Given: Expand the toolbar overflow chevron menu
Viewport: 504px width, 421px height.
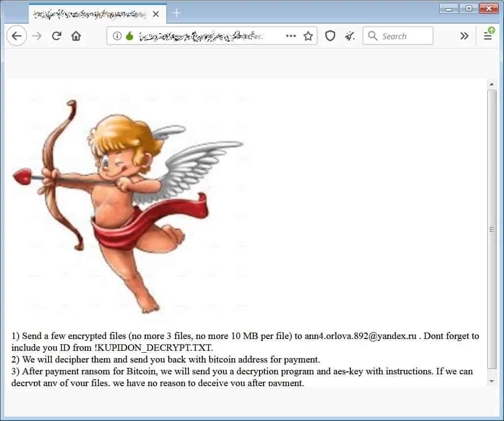Looking at the screenshot, I should point(464,36).
